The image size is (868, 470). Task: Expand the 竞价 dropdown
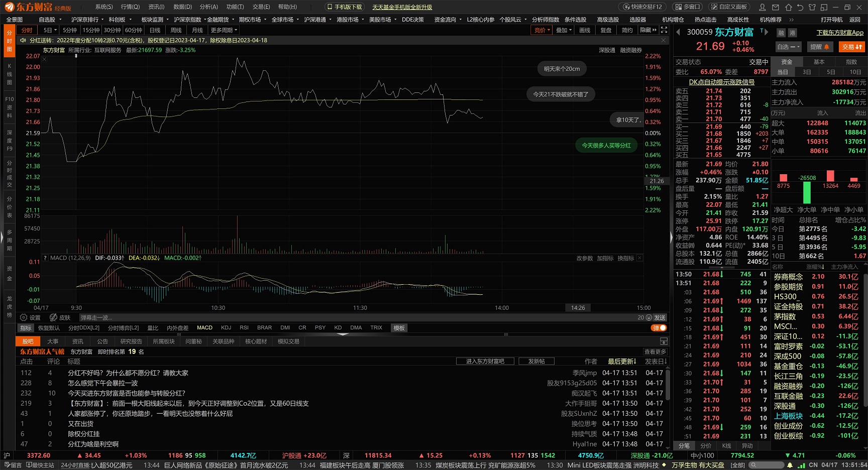pyautogui.click(x=541, y=30)
